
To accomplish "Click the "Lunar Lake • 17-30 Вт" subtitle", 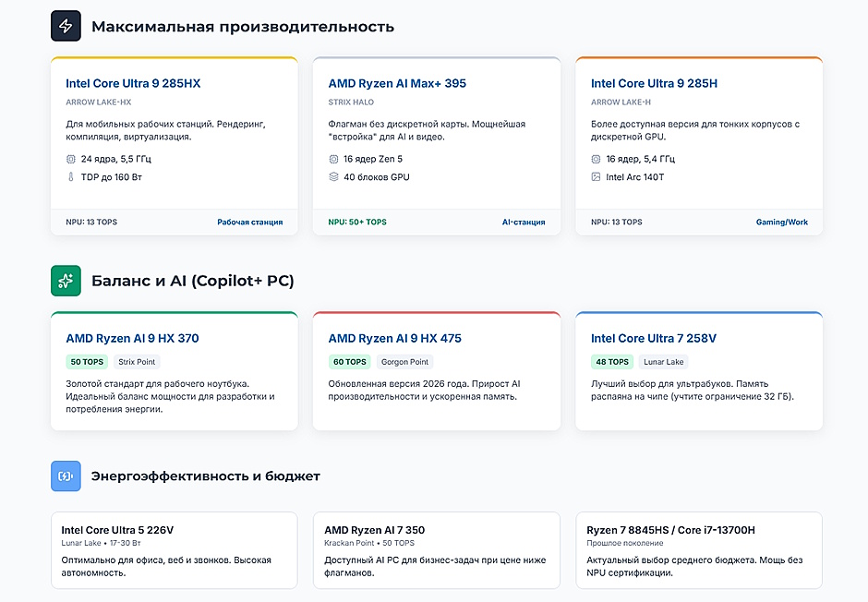I will click(102, 543).
